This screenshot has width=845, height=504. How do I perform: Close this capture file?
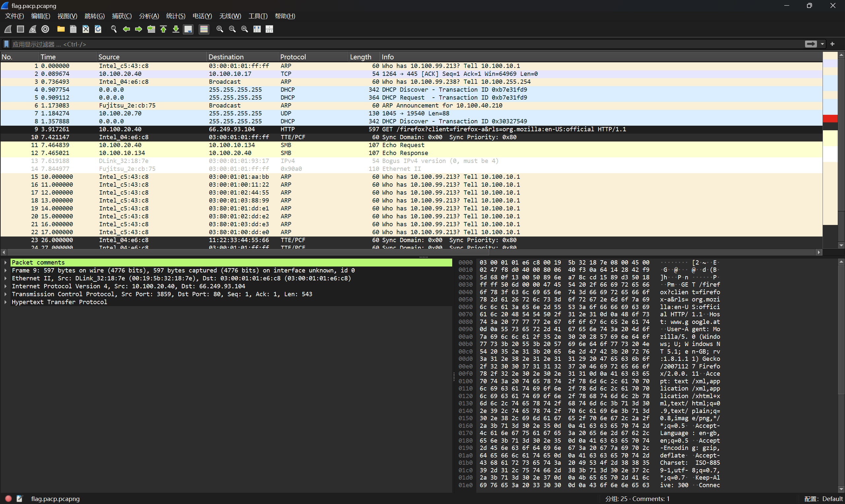(x=85, y=29)
